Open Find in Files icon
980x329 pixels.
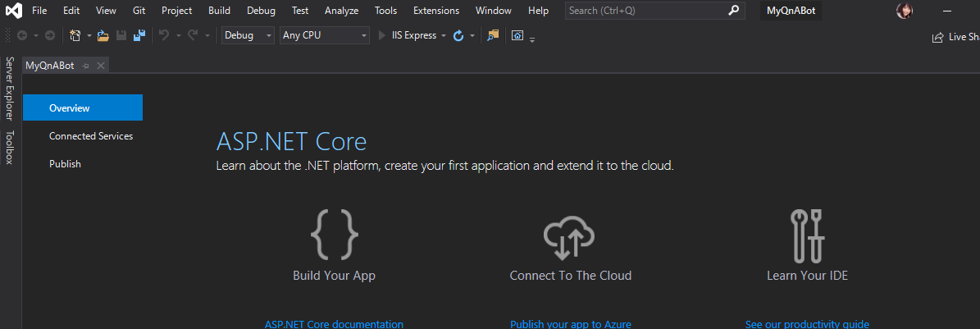point(493,35)
